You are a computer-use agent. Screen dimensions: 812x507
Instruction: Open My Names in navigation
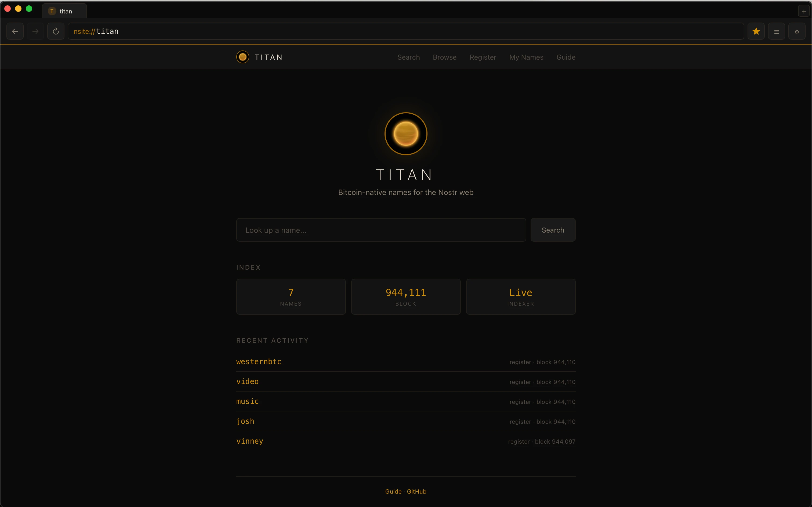[x=526, y=57]
